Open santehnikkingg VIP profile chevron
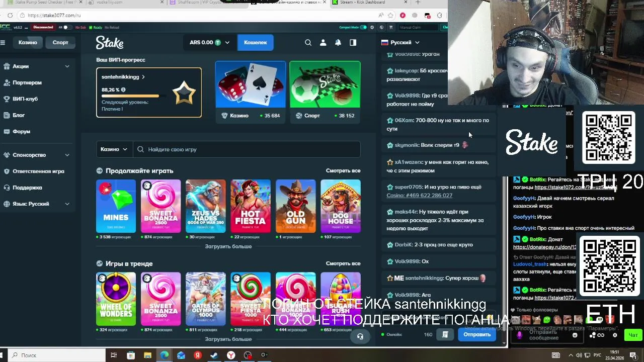Screen dimensions: 644x362 click(143, 77)
